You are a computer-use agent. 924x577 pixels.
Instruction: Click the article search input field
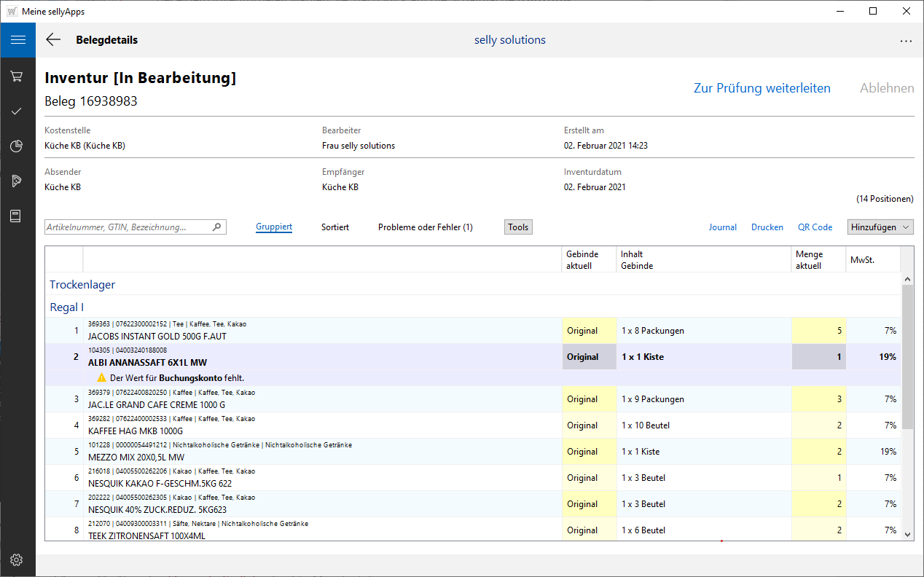(x=128, y=227)
